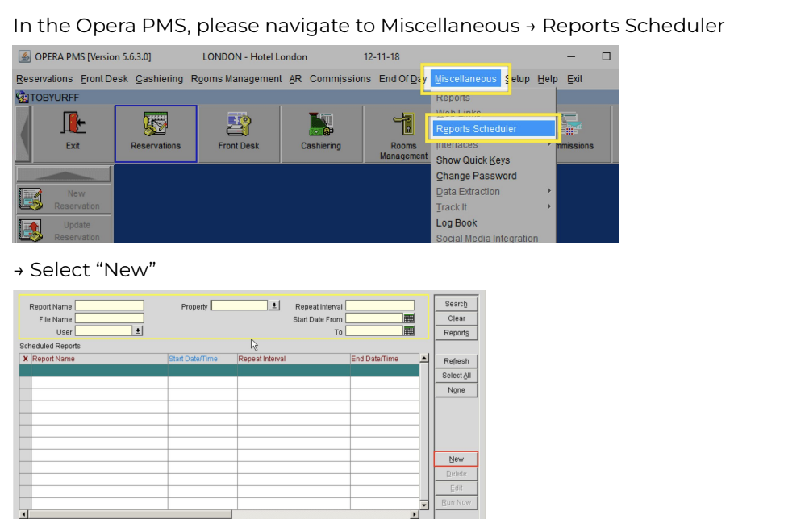Image resolution: width=805 pixels, height=532 pixels.
Task: Click the OPERA PMS title bar icon
Action: (x=25, y=56)
